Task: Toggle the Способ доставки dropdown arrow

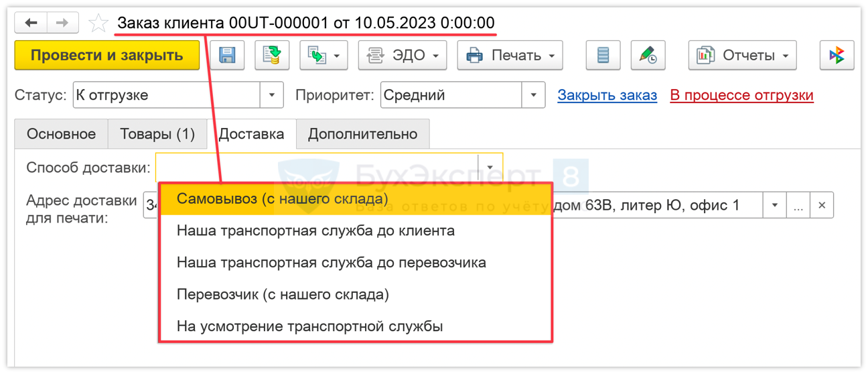Action: pyautogui.click(x=490, y=168)
